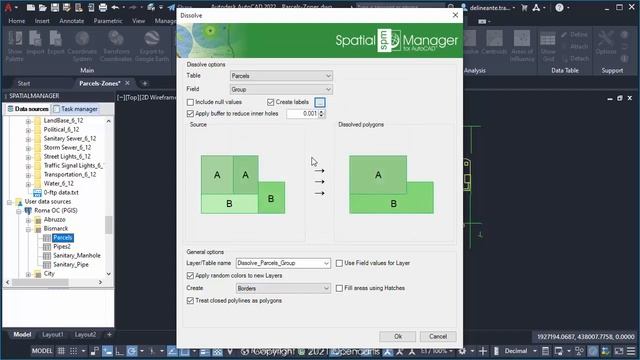Toggle Apply buffer to reduce inner holes
This screenshot has width=640, height=360.
pos(190,113)
